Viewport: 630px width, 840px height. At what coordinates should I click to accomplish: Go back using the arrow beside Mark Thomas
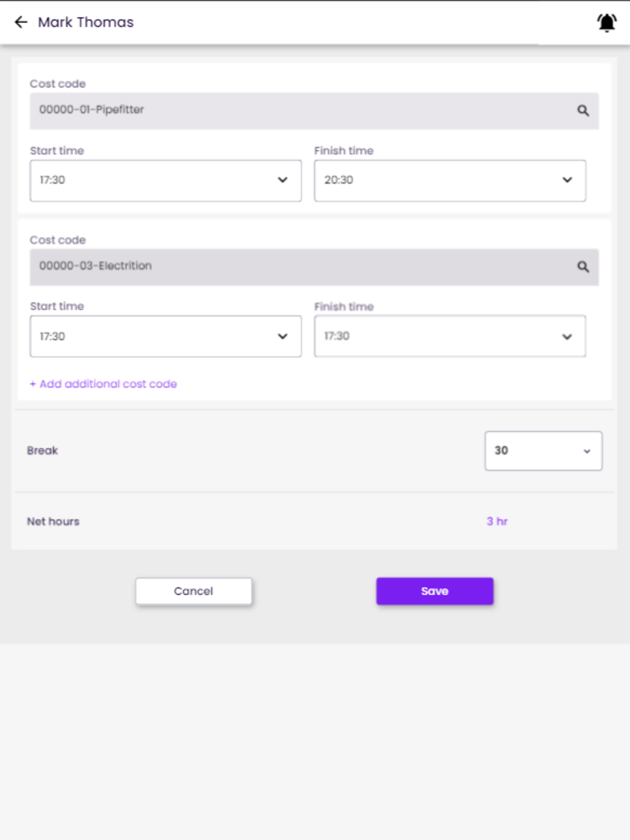click(x=21, y=22)
